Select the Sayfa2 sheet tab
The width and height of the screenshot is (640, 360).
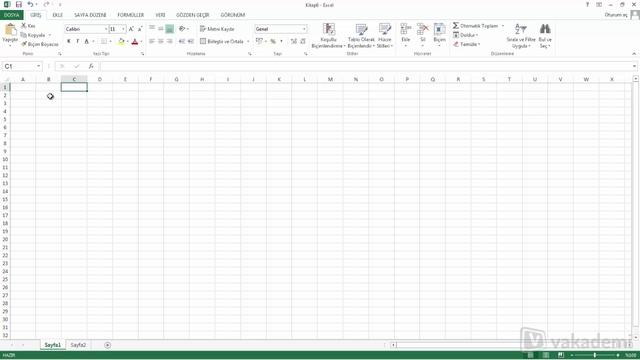coord(78,345)
